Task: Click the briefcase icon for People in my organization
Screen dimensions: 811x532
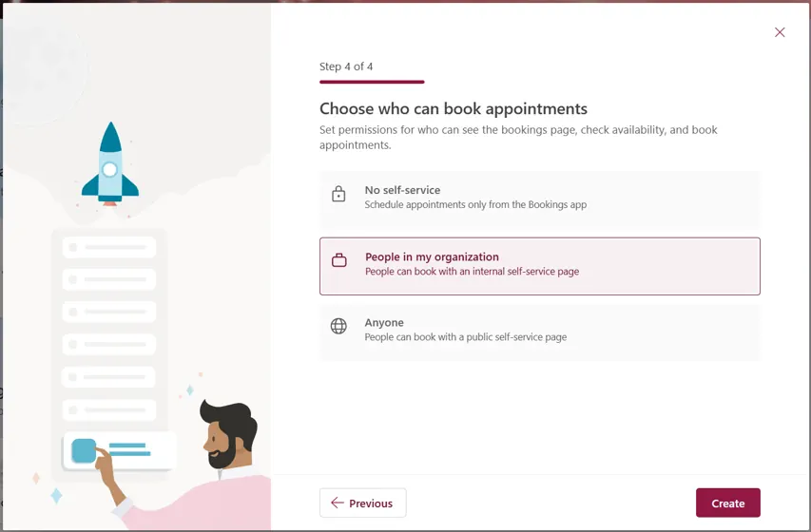Action: [x=339, y=260]
